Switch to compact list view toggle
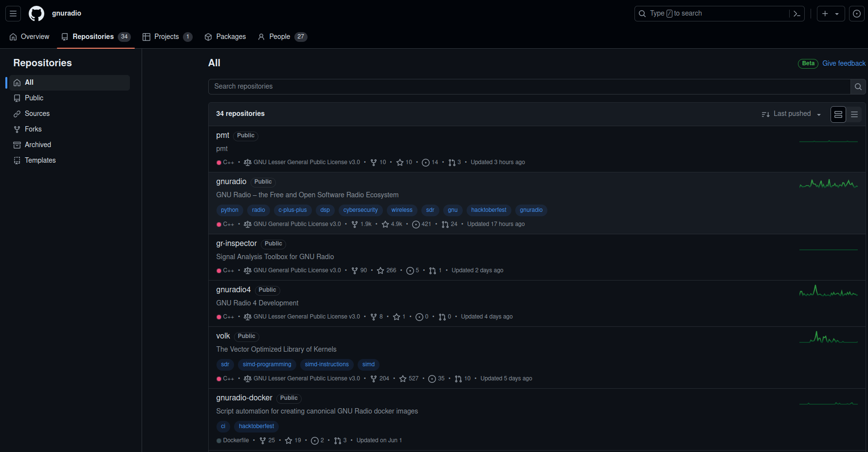Screen dimensions: 868x452 coord(854,114)
